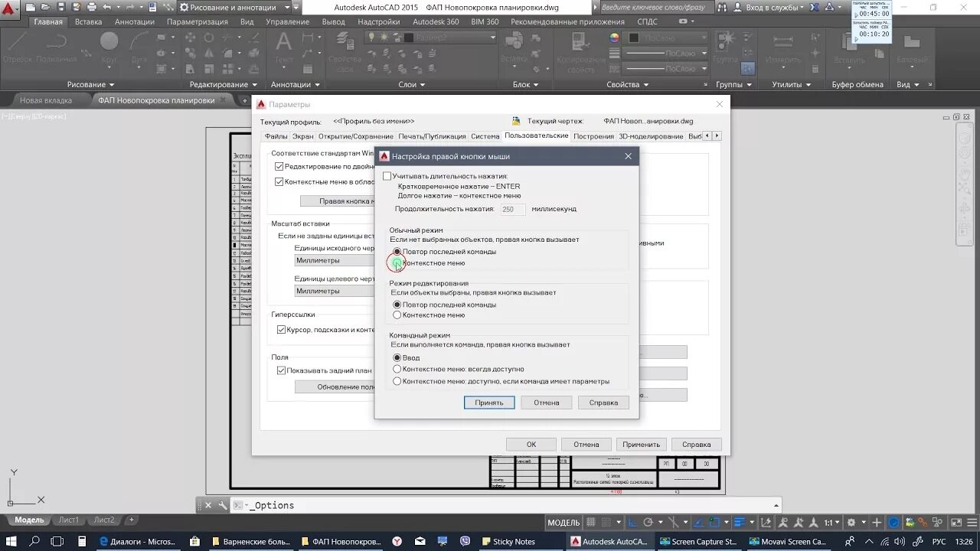The height and width of the screenshot is (551, 980).
Task: Switch to Файлы tab in Параметры dialog
Action: point(276,136)
